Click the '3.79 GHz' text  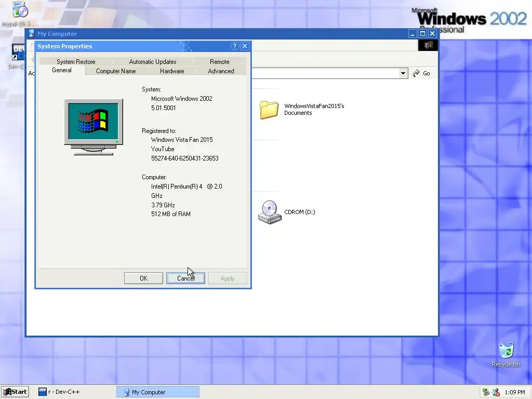[163, 205]
